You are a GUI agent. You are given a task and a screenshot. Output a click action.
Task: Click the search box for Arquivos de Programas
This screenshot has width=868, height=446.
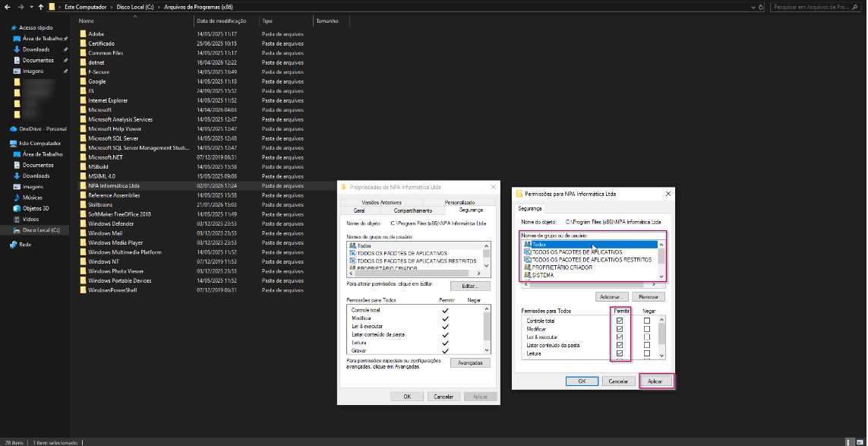(x=816, y=7)
